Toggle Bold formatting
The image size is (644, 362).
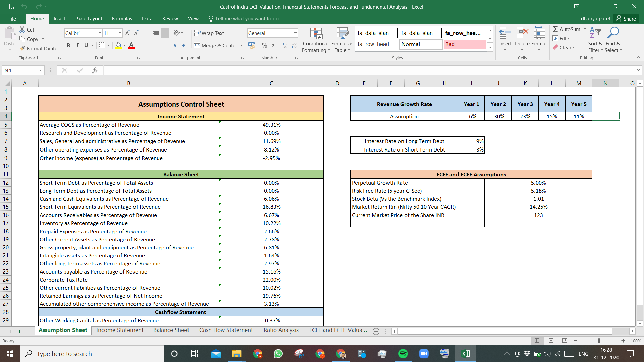click(68, 45)
